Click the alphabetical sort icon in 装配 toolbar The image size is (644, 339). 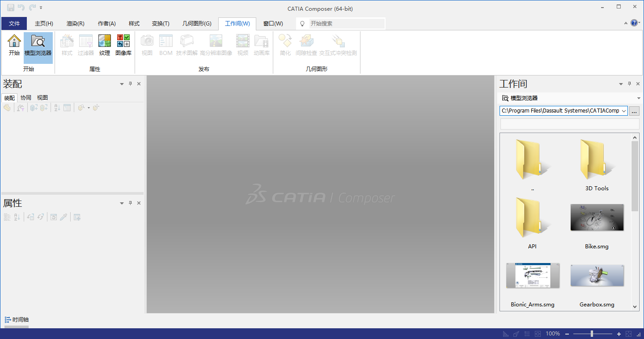[x=57, y=108]
